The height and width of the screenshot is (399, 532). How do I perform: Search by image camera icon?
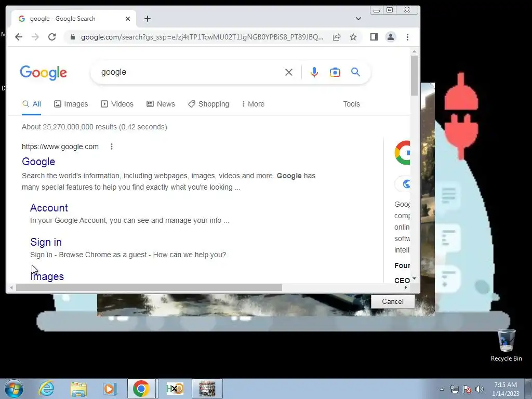pyautogui.click(x=335, y=72)
